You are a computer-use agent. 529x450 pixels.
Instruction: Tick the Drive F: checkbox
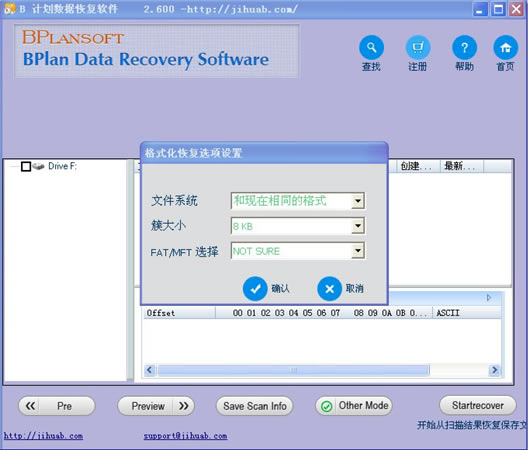point(26,166)
